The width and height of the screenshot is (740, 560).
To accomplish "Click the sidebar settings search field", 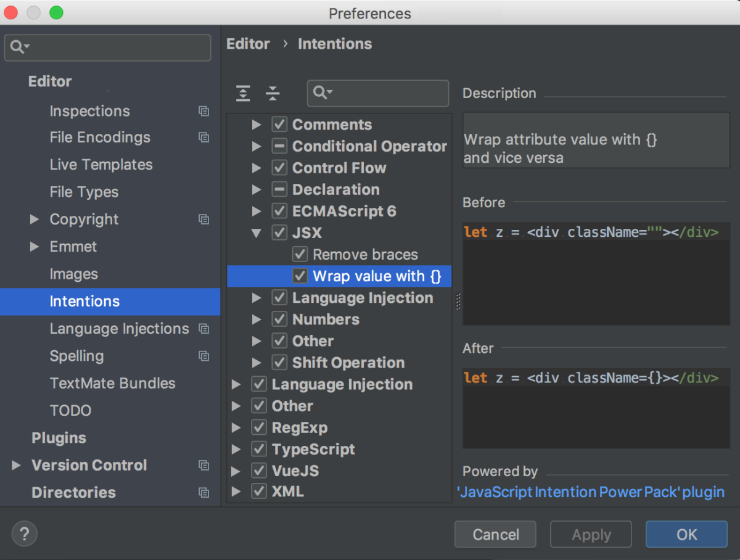I will pos(107,47).
